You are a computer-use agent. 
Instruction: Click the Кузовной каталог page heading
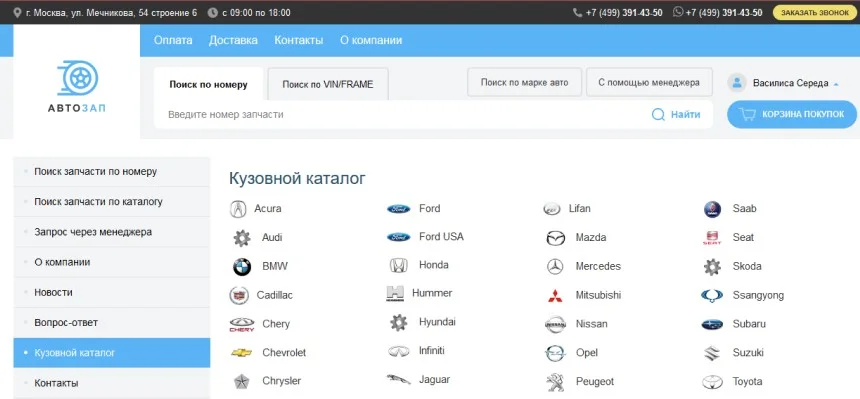tap(297, 178)
